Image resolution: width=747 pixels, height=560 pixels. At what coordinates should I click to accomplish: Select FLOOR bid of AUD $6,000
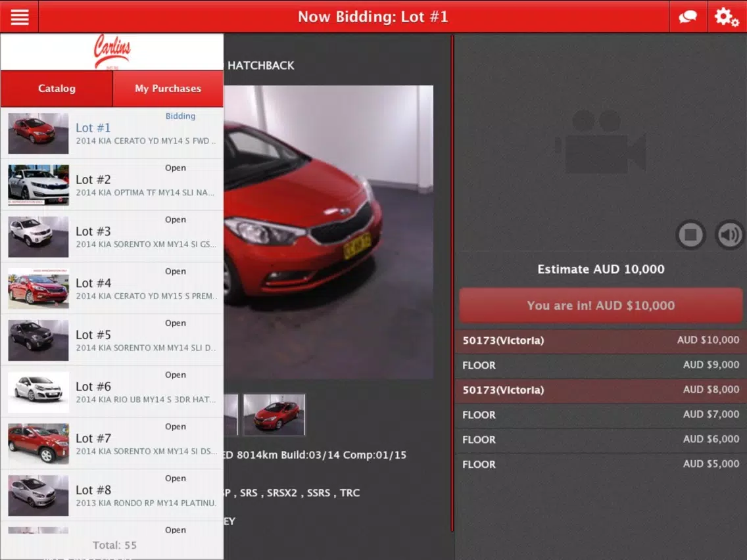pos(601,440)
